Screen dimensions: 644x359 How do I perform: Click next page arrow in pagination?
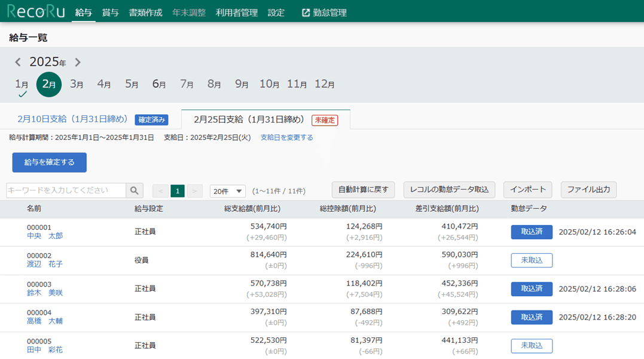click(x=194, y=191)
